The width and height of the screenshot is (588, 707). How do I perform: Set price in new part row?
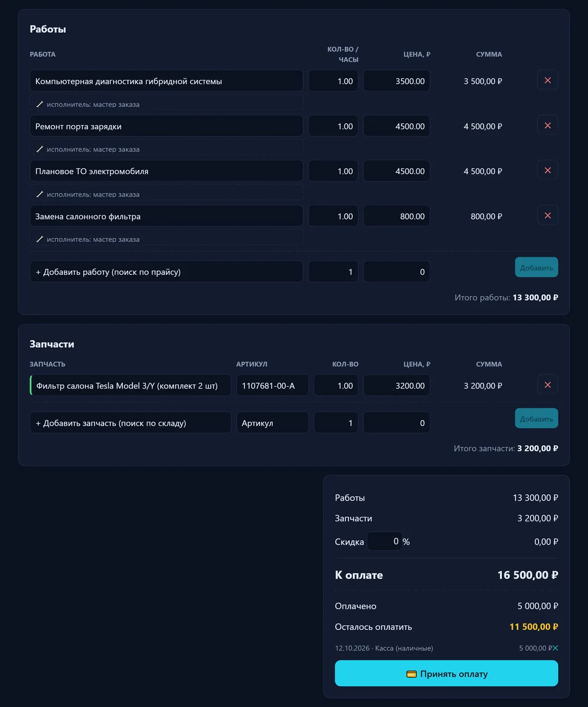coord(397,423)
